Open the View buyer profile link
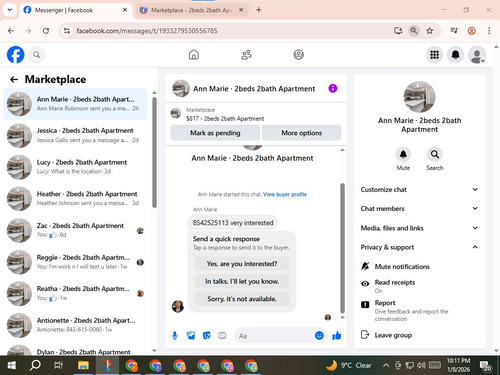 click(x=285, y=194)
